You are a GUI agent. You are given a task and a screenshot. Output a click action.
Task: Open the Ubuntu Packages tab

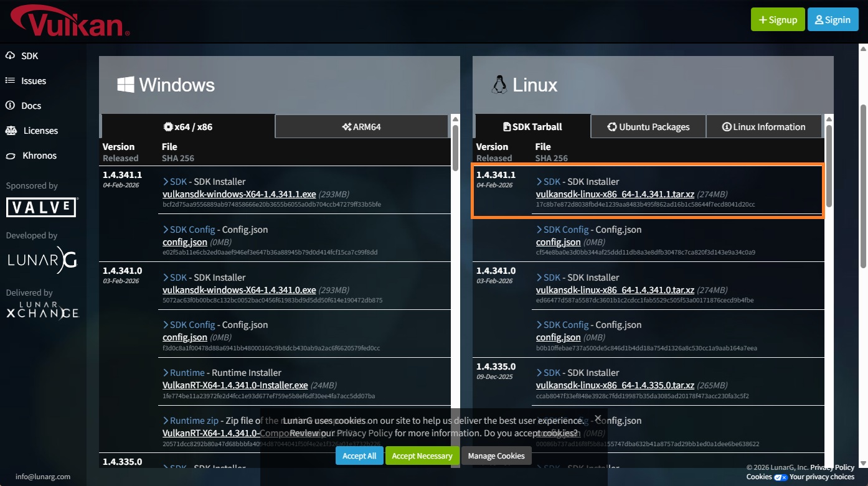(x=648, y=127)
